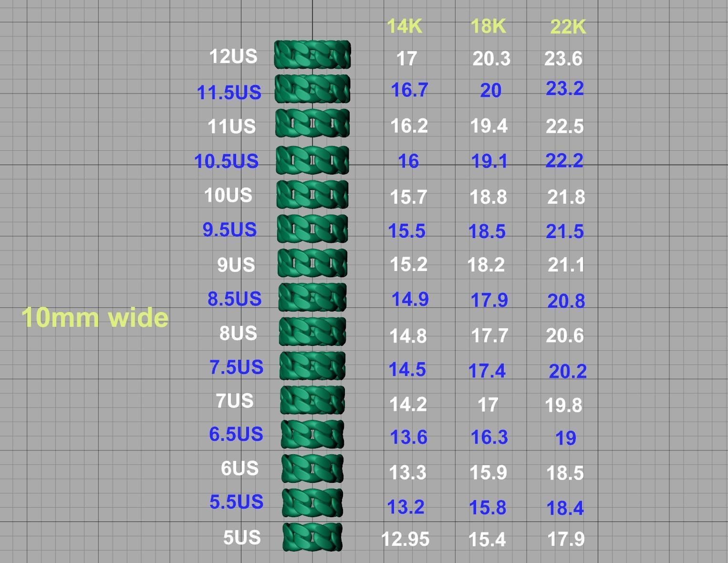The height and width of the screenshot is (563, 728).
Task: Click the 7.5US size label
Action: [x=236, y=367]
